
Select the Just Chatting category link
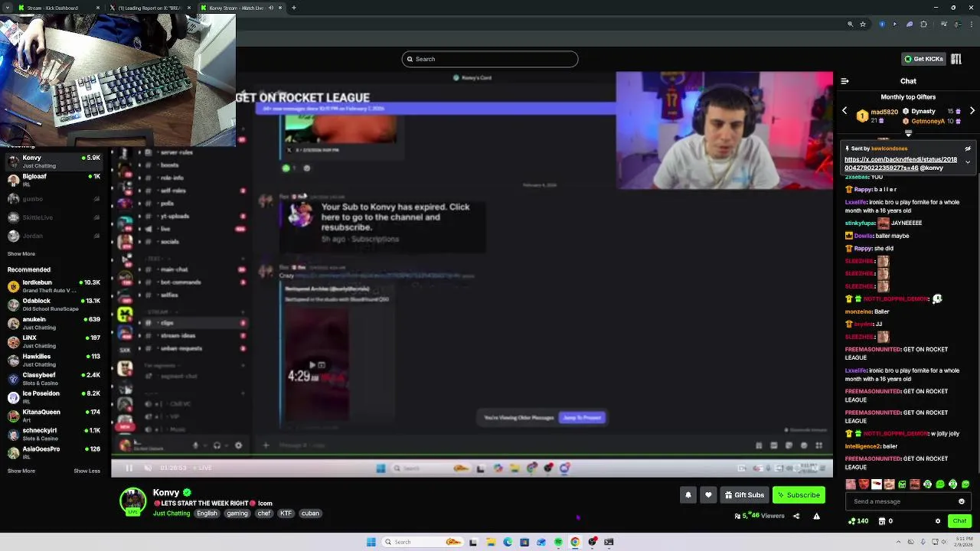tap(171, 514)
